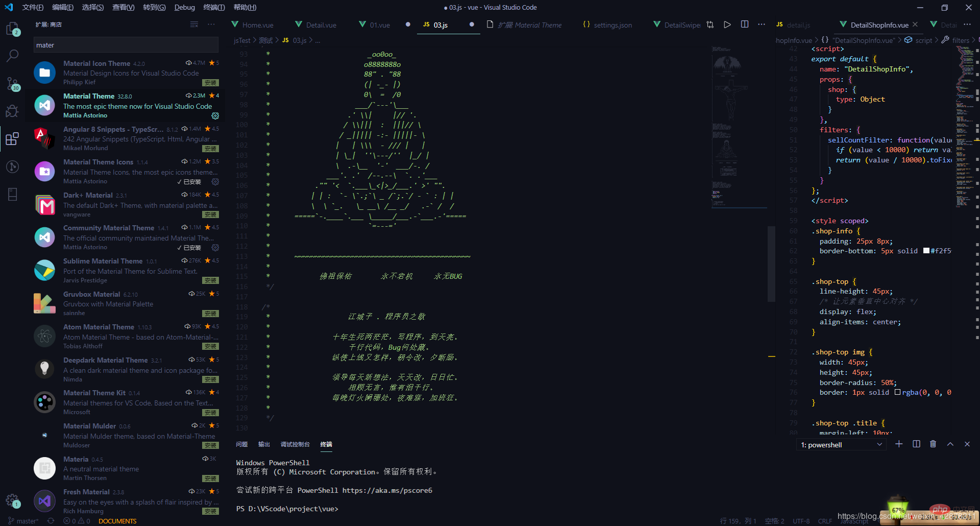Click the #f2f5 white color swatch

pos(926,251)
